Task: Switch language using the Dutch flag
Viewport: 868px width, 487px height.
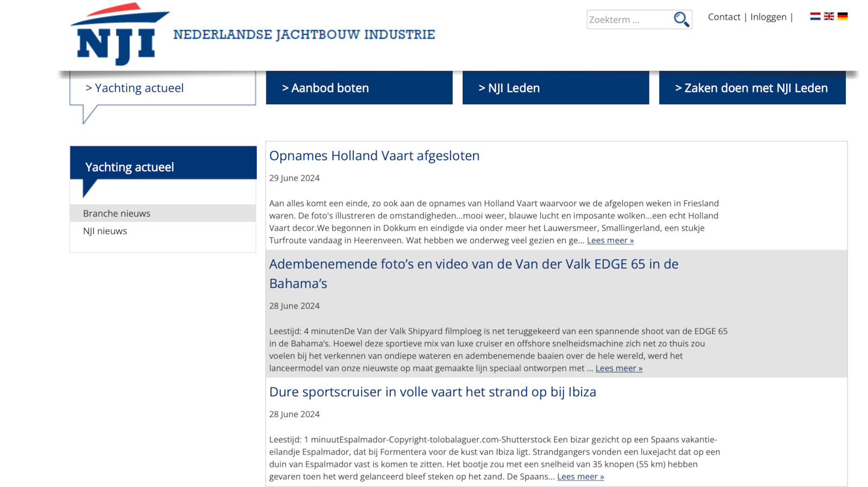Action: coord(815,16)
